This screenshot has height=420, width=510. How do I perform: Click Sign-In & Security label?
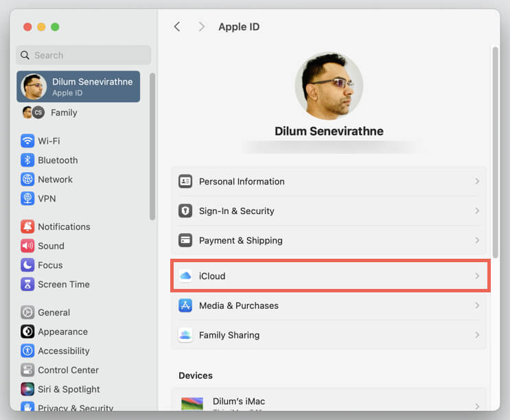click(x=236, y=211)
